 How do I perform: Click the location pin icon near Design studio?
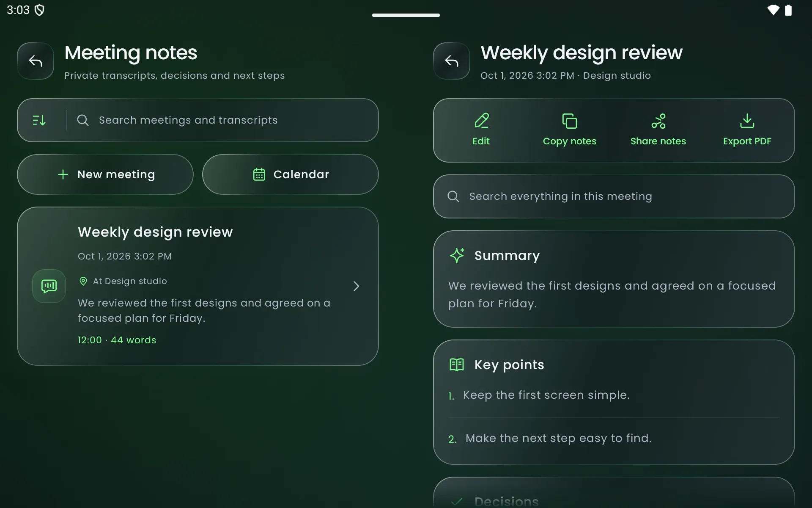tap(83, 281)
